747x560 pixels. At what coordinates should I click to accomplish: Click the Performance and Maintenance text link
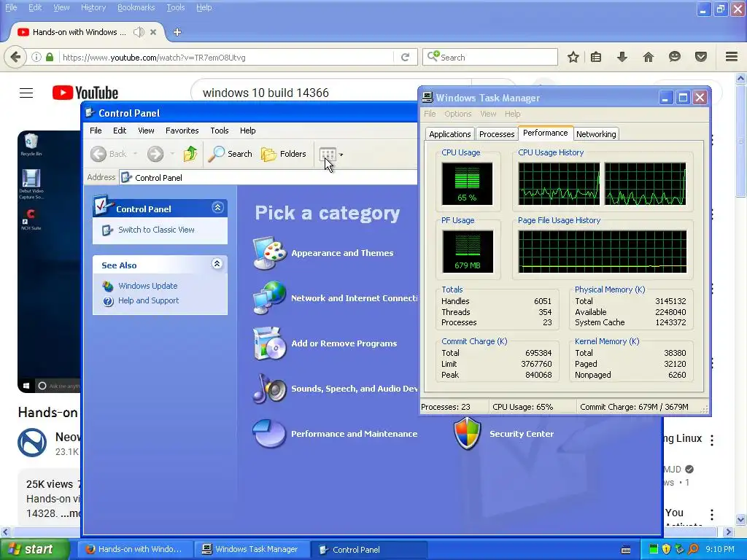[354, 434]
